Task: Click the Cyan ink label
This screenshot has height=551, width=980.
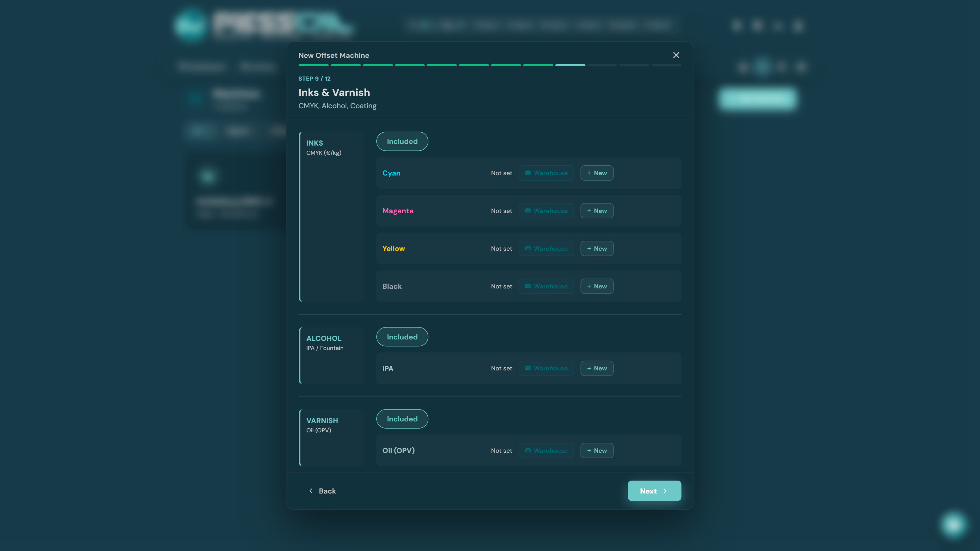Action: point(391,173)
